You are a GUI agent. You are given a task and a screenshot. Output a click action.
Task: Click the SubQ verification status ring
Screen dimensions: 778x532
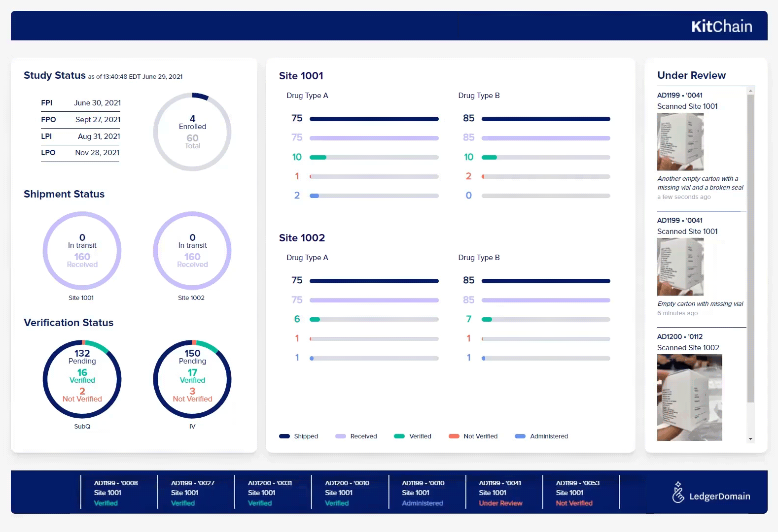click(x=82, y=379)
